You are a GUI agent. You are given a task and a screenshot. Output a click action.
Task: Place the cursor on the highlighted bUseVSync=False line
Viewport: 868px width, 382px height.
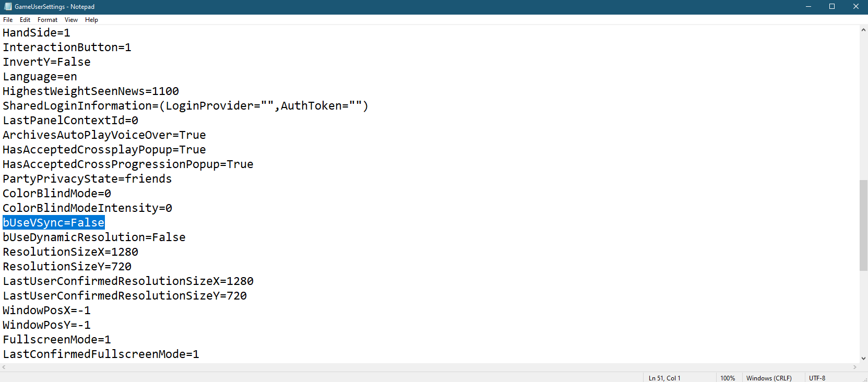coord(54,223)
